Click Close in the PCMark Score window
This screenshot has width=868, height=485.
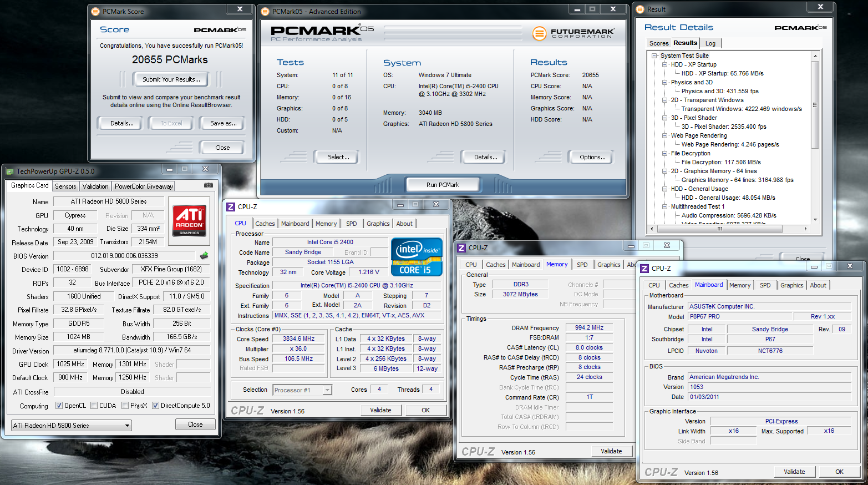222,148
